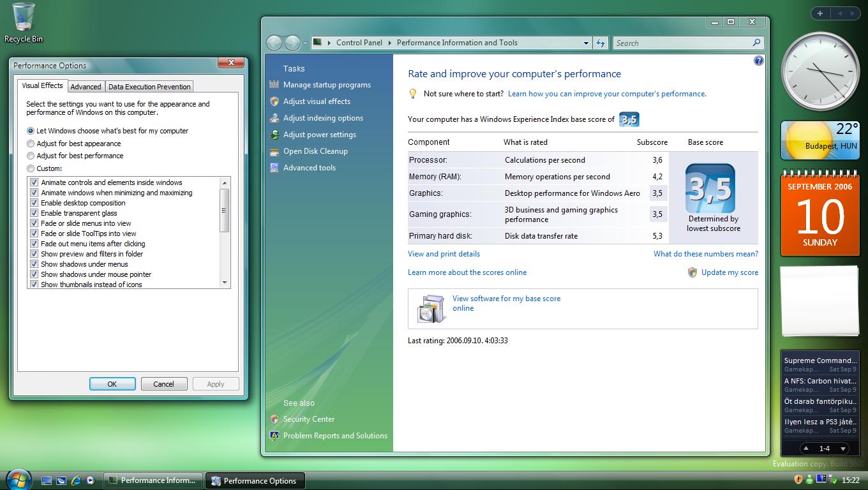Viewport: 868px width, 490px height.
Task: Open the Recycle Bin desktop icon
Action: point(24,23)
